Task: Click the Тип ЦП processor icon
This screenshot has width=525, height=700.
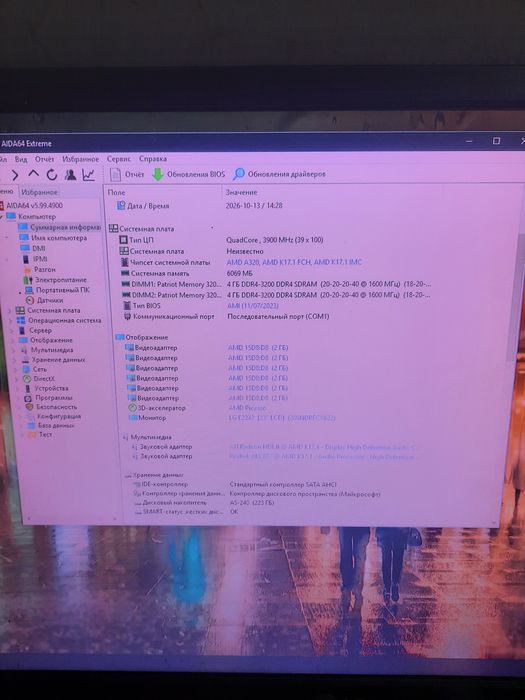Action: pos(123,240)
